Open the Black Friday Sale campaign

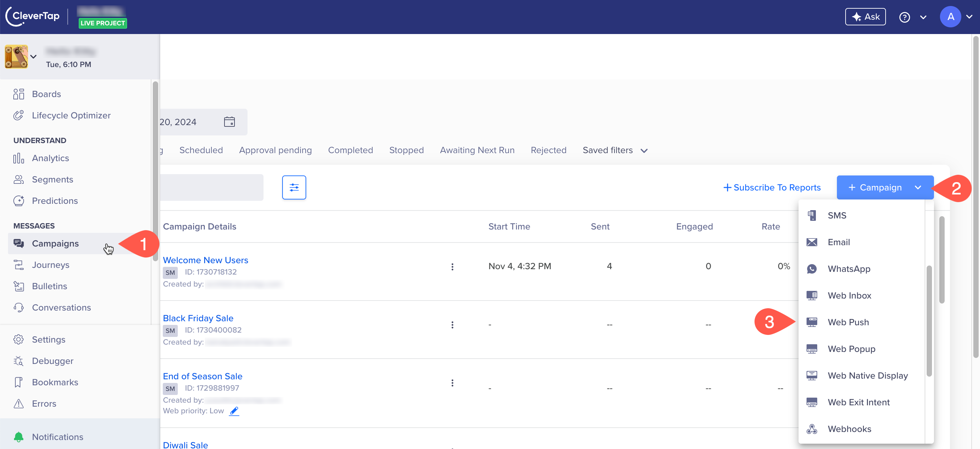197,318
